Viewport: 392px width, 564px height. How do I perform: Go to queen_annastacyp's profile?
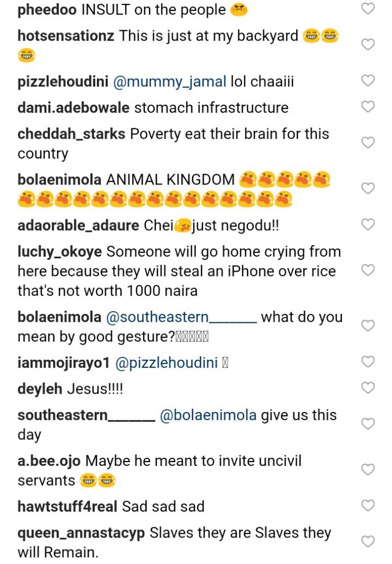(81, 533)
